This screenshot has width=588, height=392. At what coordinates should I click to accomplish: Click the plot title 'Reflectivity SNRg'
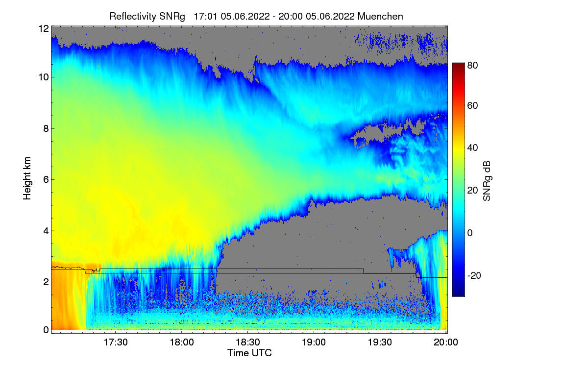tap(147, 16)
